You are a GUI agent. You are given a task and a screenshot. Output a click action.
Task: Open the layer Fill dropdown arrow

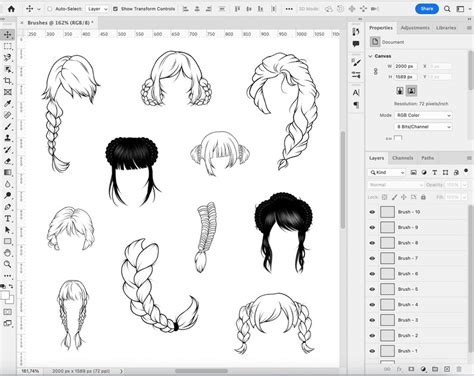point(464,197)
